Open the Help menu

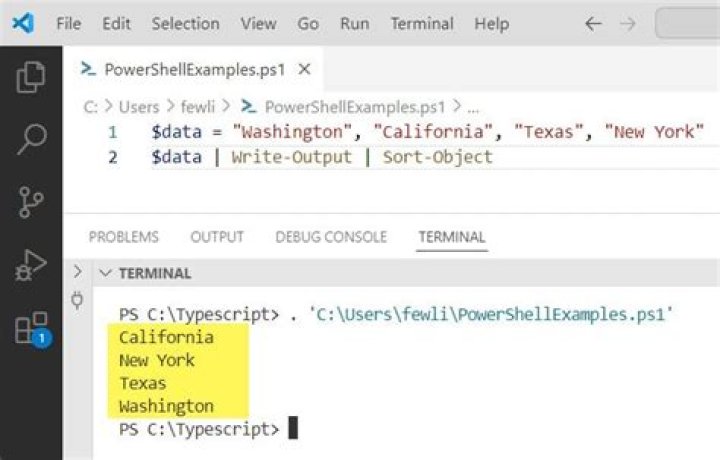coord(491,23)
